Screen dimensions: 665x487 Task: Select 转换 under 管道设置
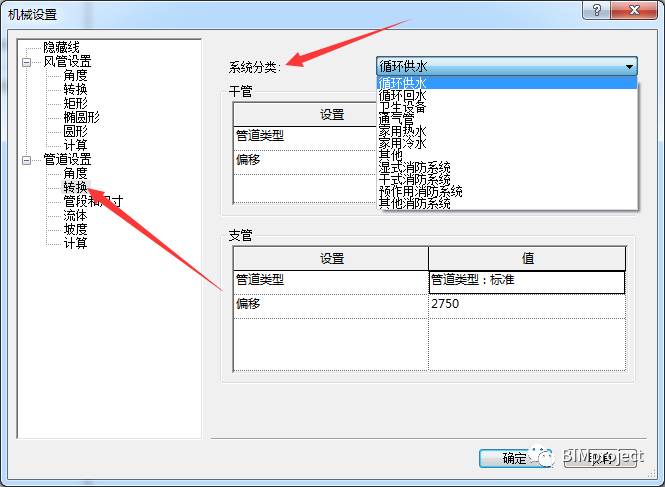75,187
